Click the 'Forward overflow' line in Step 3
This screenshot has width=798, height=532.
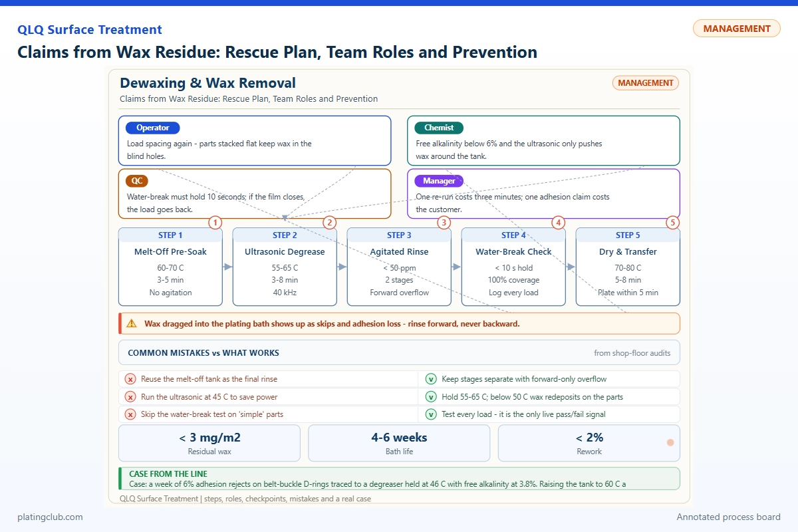click(x=399, y=293)
